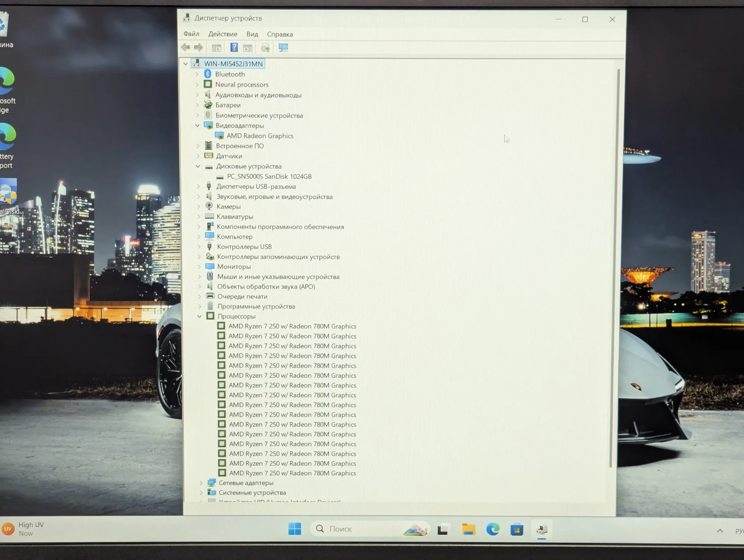The image size is (744, 560).
Task: Click the scan for hardware changes monitor icon
Action: coord(283,48)
